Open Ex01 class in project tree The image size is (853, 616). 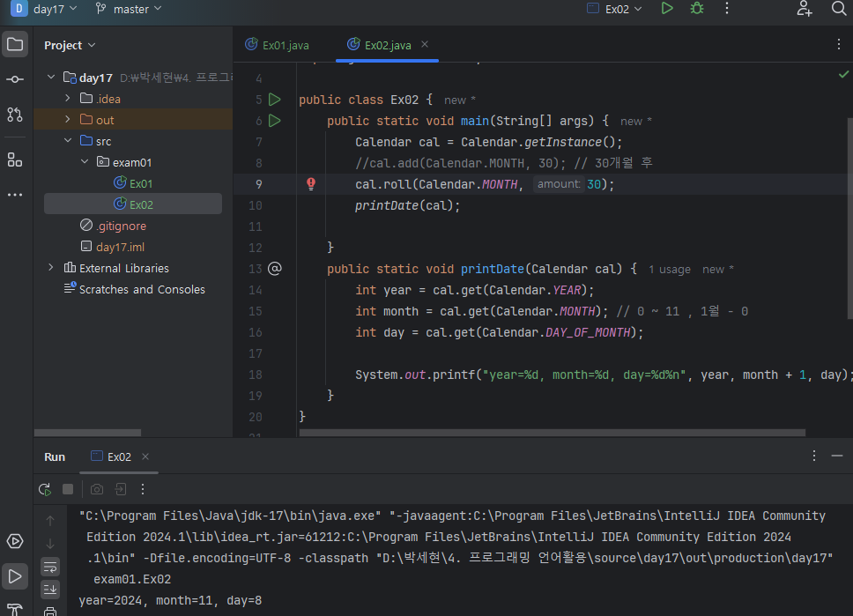pos(140,183)
